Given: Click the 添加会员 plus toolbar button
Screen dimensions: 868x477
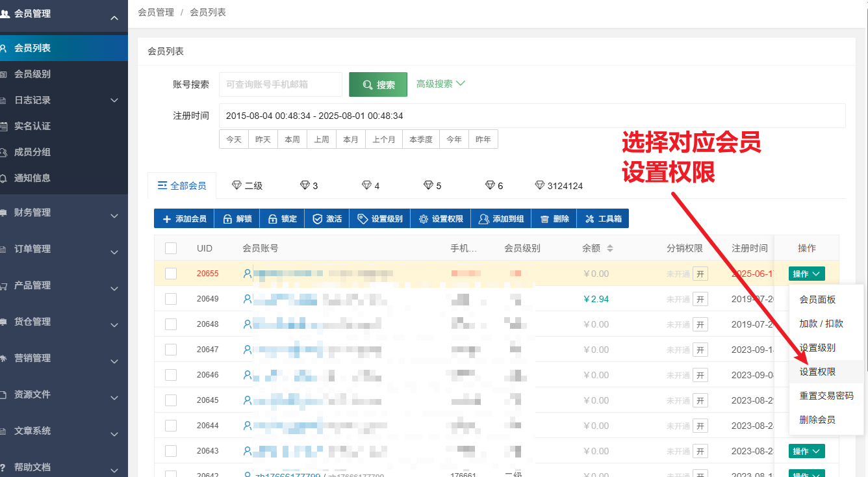Looking at the screenshot, I should (x=184, y=219).
